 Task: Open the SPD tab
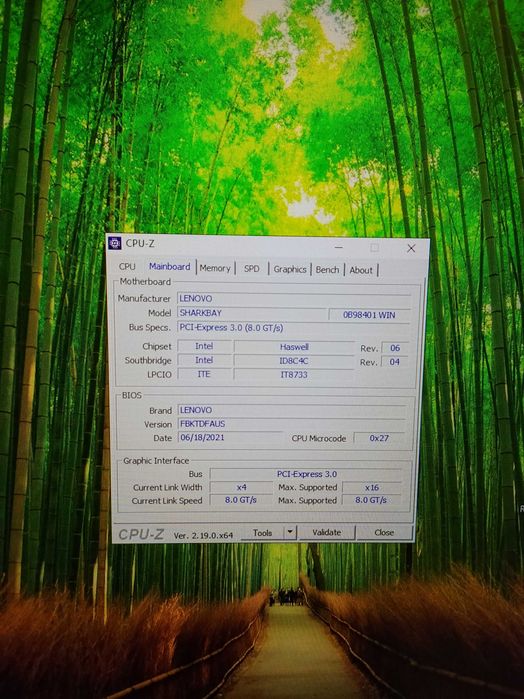click(x=252, y=268)
